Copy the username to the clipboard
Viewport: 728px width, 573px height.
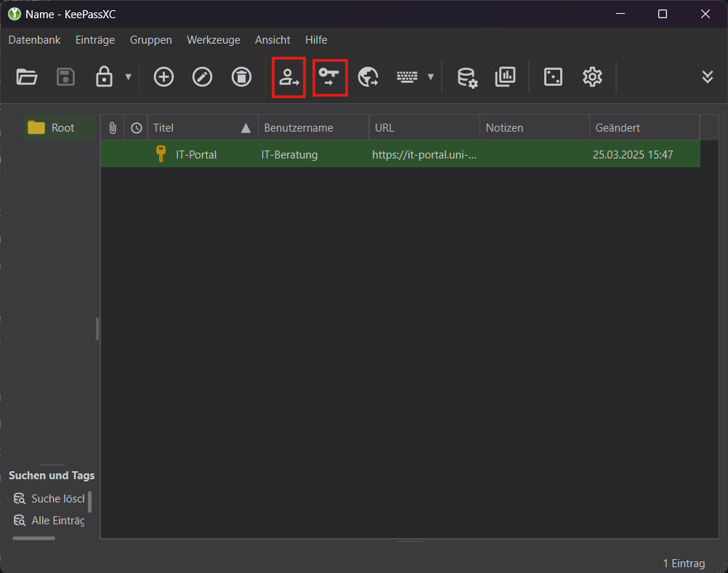point(288,77)
